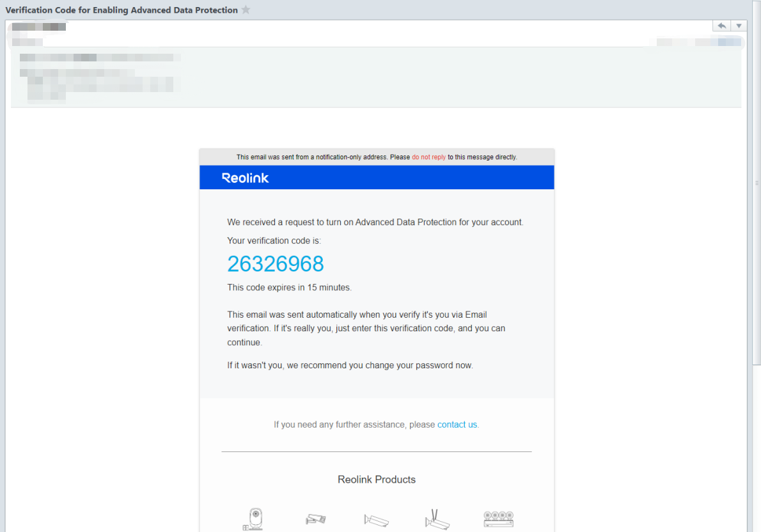The width and height of the screenshot is (761, 532).
Task: Open the contact us link
Action: pyautogui.click(x=457, y=425)
